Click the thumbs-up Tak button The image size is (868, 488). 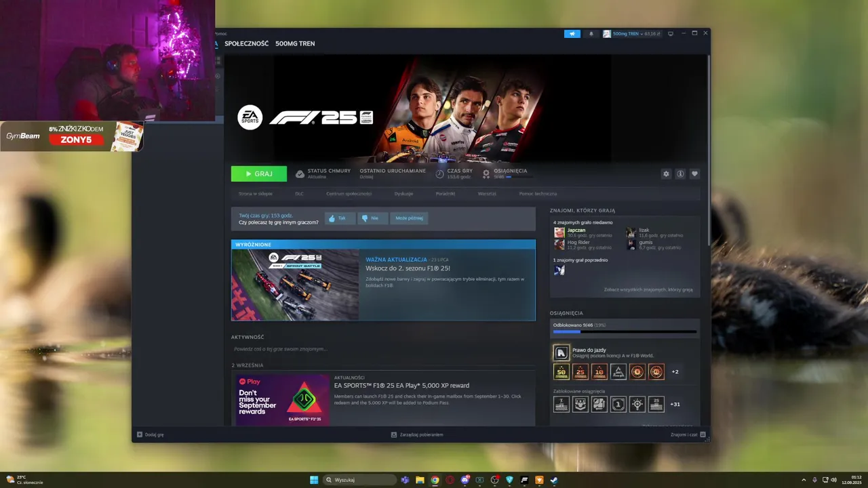(x=340, y=218)
